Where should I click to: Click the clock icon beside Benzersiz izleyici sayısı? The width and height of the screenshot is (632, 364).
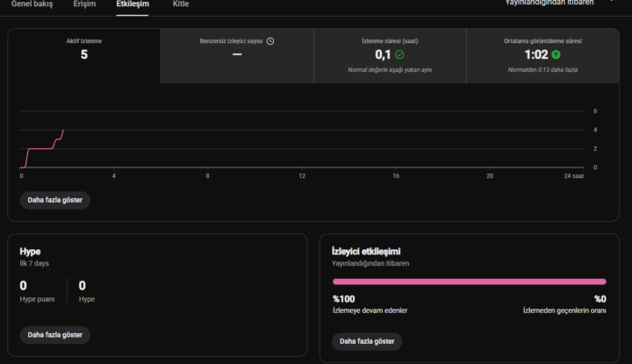[x=270, y=41]
